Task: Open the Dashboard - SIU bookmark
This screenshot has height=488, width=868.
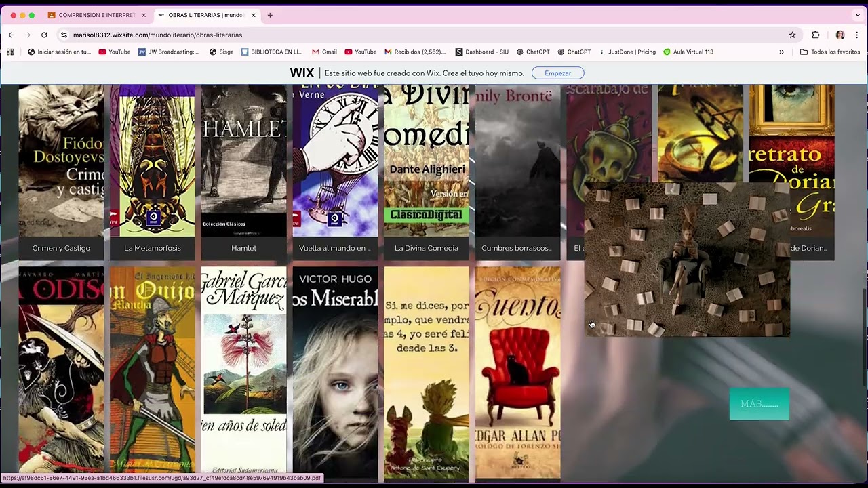Action: [x=482, y=52]
